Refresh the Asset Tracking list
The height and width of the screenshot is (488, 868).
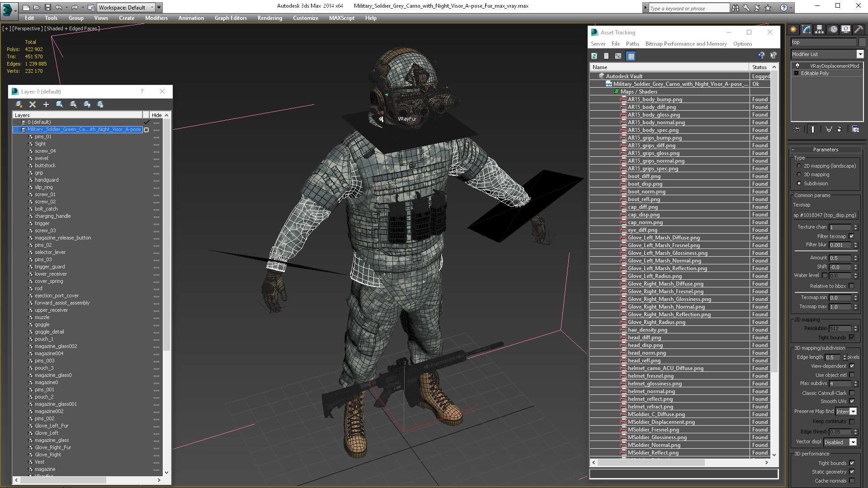594,56
